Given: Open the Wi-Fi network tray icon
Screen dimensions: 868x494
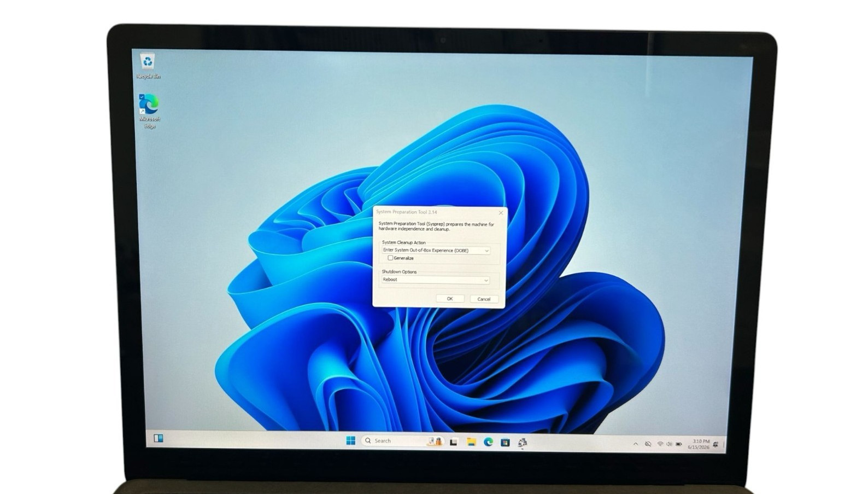Looking at the screenshot, I should pos(660,444).
